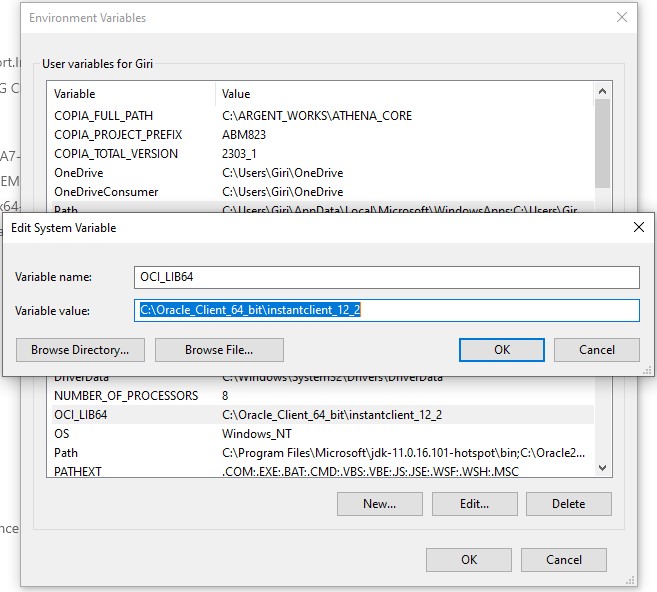Cancel the Edit System Variable dialog

click(x=597, y=350)
